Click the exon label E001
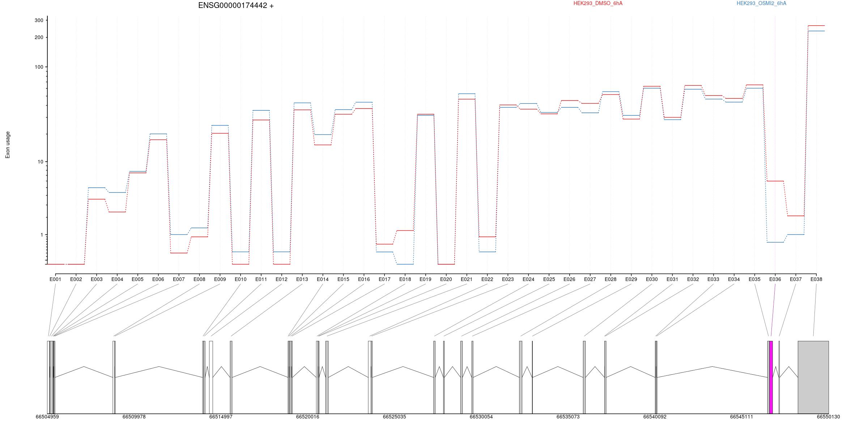This screenshot has height=434, width=868. coord(55,279)
